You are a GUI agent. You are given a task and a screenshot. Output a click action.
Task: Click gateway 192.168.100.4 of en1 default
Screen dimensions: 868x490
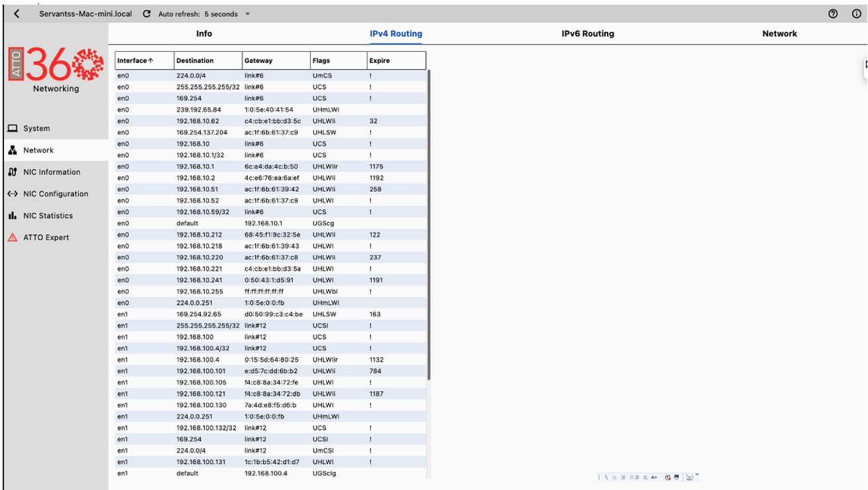tap(268, 473)
